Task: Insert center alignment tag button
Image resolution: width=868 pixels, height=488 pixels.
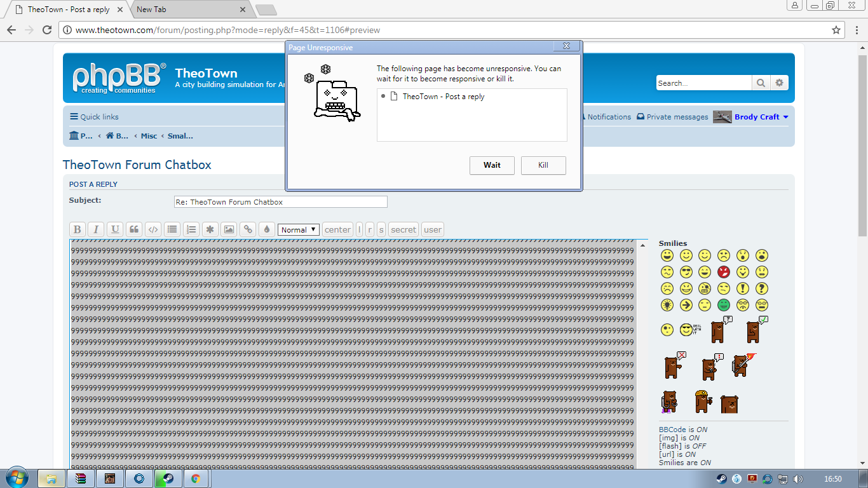Action: [337, 229]
